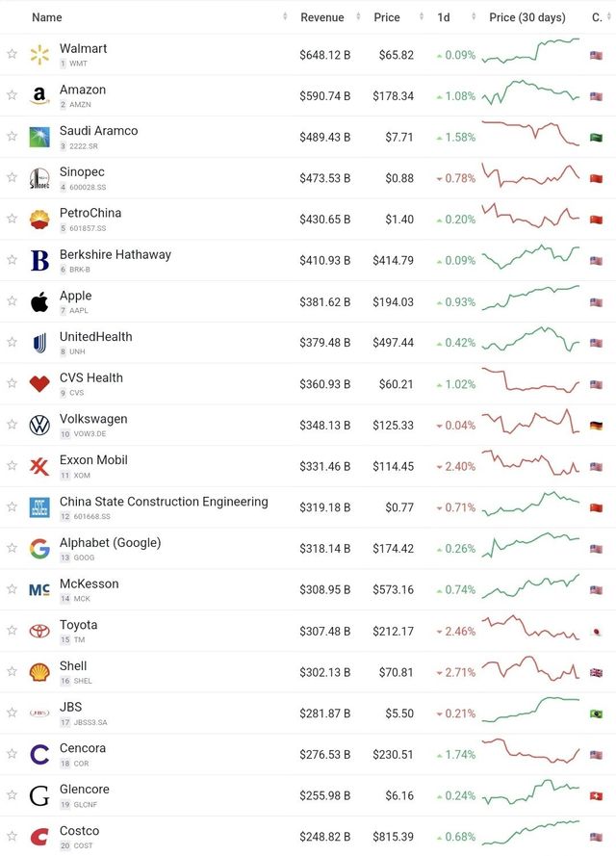Sort by Name column header
Image resolution: width=616 pixels, height=856 pixels.
click(47, 17)
